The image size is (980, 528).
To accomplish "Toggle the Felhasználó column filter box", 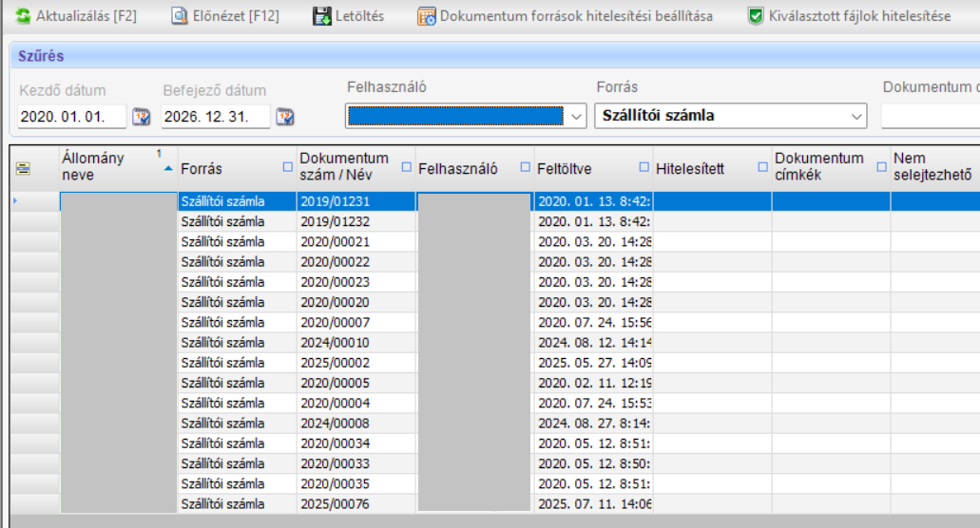I will 526,168.
